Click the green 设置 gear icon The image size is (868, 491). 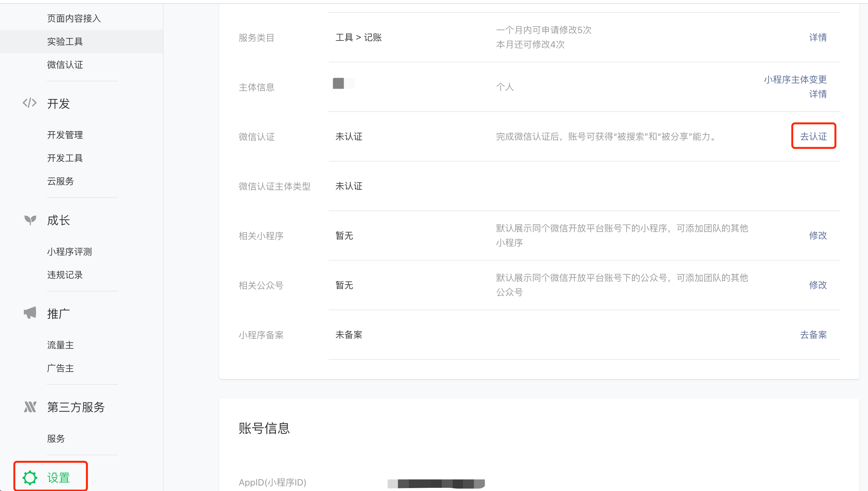click(x=30, y=477)
